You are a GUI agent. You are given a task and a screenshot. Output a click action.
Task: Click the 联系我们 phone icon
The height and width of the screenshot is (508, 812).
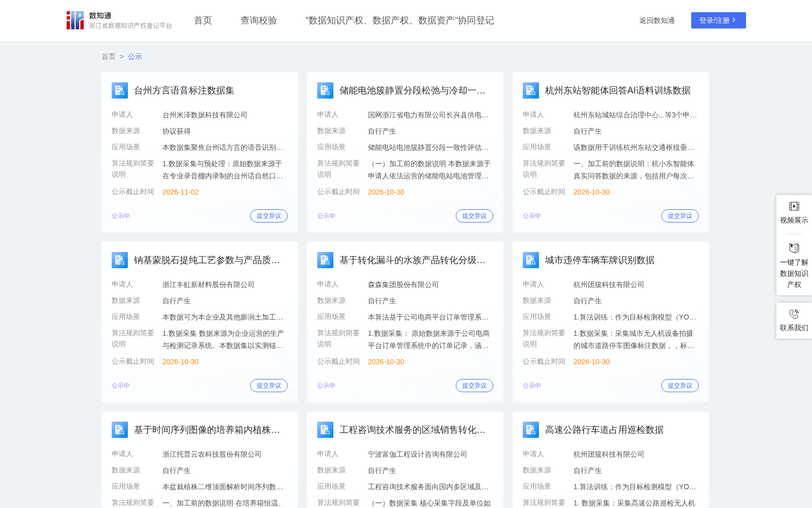pyautogui.click(x=794, y=314)
